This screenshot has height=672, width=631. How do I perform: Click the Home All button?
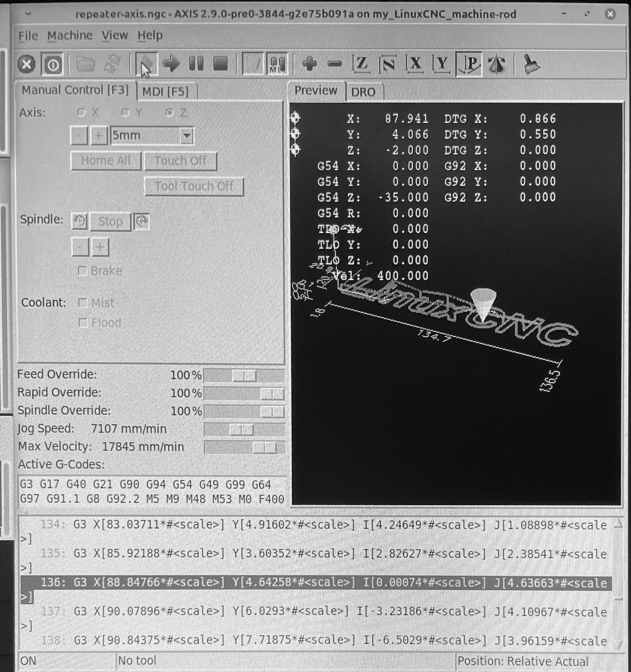106,160
